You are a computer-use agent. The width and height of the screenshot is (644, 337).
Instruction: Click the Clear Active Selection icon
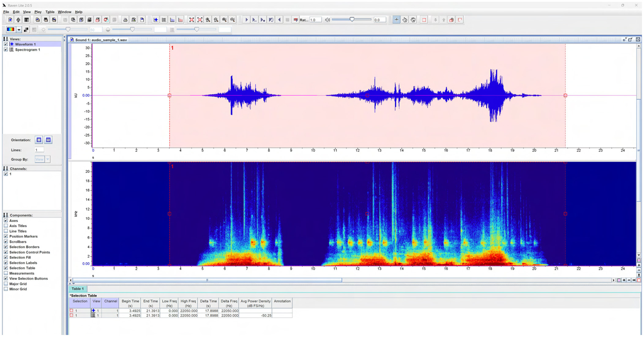click(x=423, y=20)
